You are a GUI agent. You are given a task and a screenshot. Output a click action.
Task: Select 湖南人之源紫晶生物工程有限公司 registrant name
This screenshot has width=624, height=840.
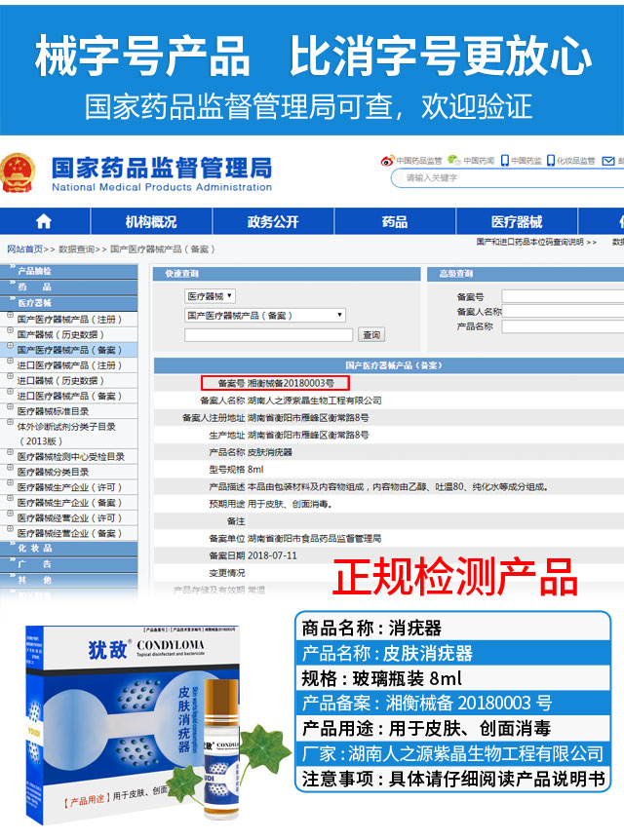tap(315, 401)
